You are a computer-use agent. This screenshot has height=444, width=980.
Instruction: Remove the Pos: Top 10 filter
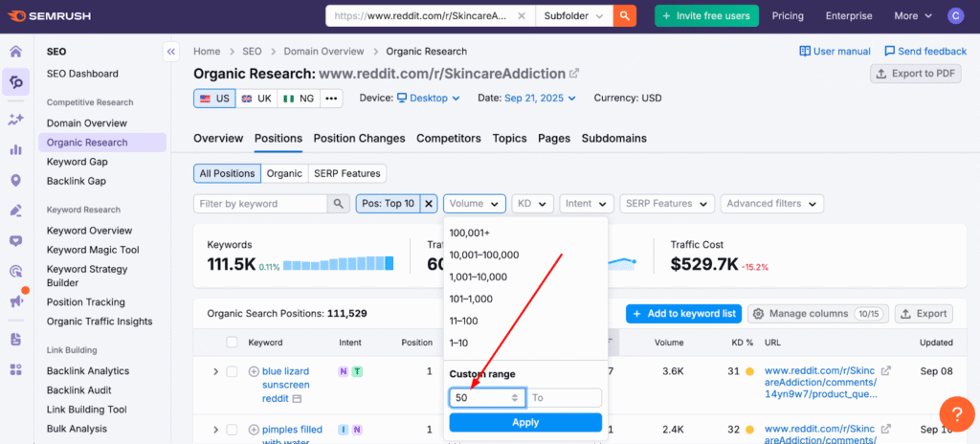[430, 203]
